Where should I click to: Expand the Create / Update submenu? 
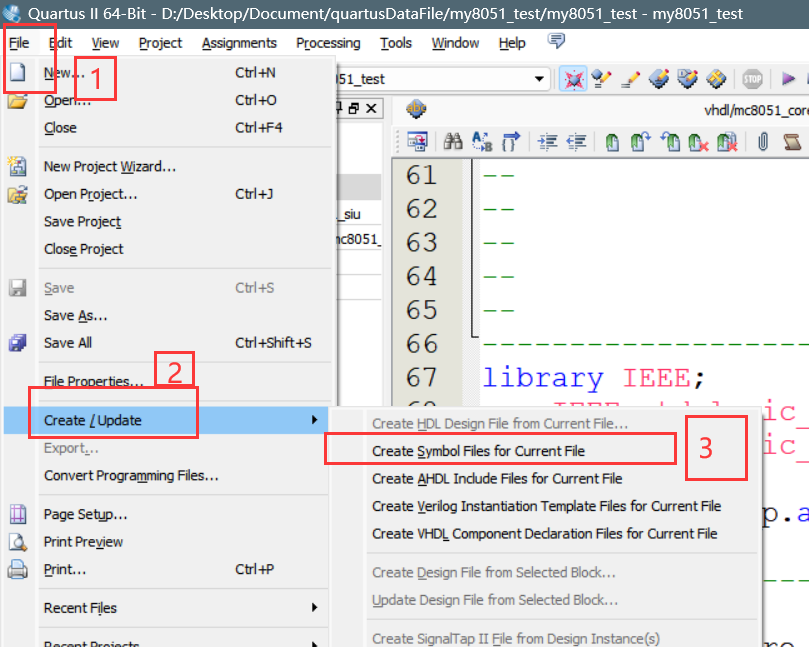coord(314,420)
